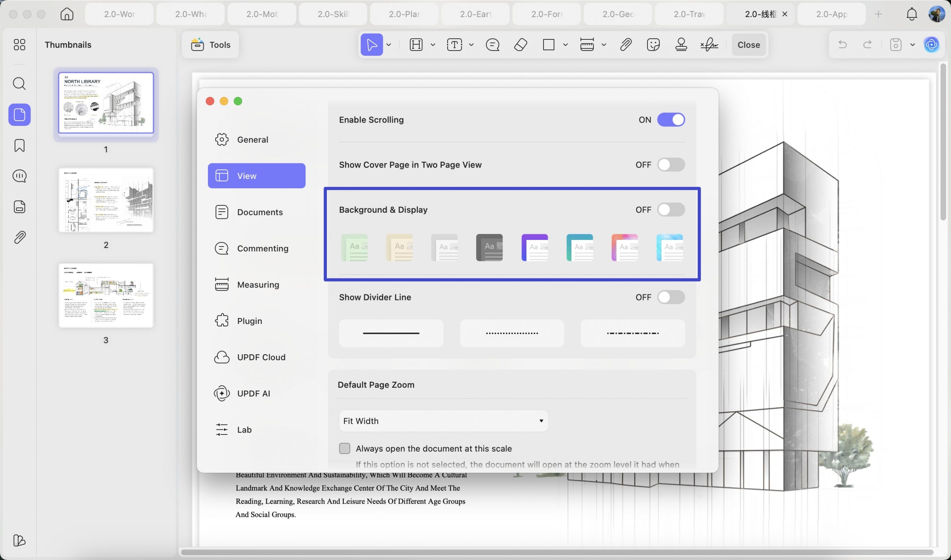Viewport: 951px width, 560px height.
Task: Close the 2.0-线框 tab
Action: click(x=785, y=14)
